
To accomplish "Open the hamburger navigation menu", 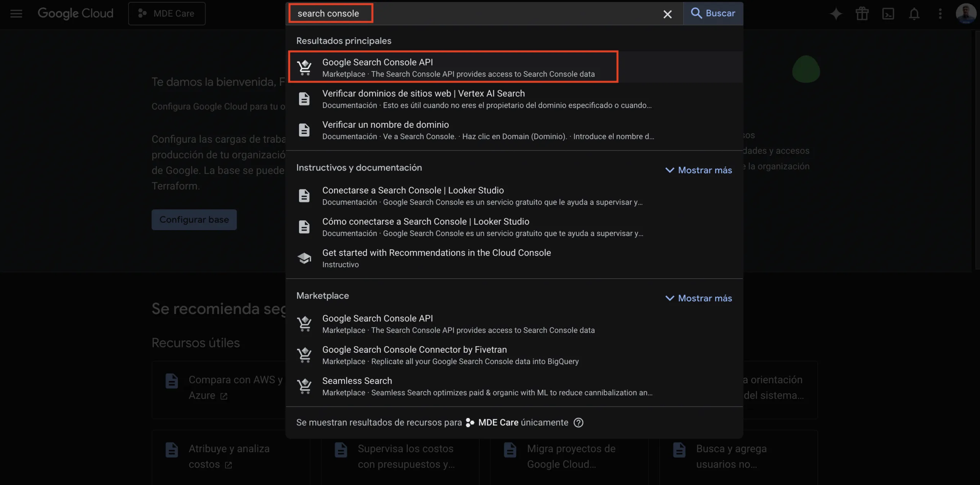I will [16, 14].
